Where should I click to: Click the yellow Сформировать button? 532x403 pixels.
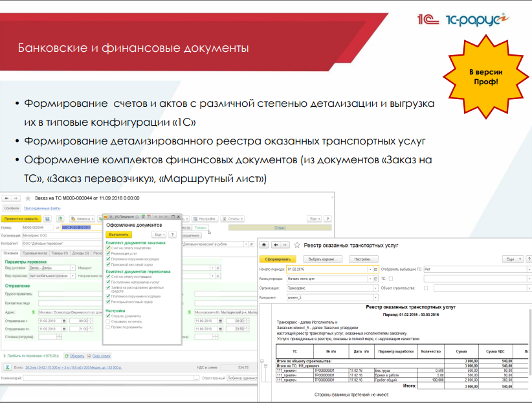click(x=278, y=259)
